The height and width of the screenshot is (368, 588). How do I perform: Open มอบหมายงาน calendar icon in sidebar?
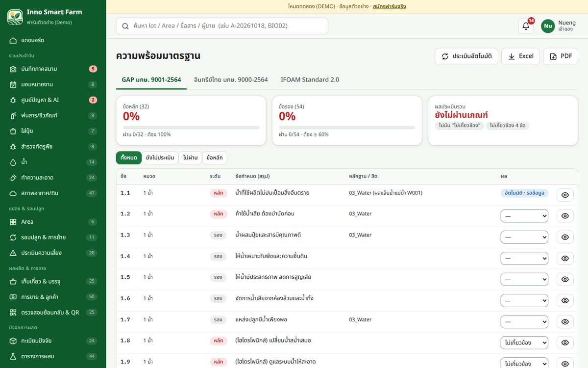click(x=13, y=84)
